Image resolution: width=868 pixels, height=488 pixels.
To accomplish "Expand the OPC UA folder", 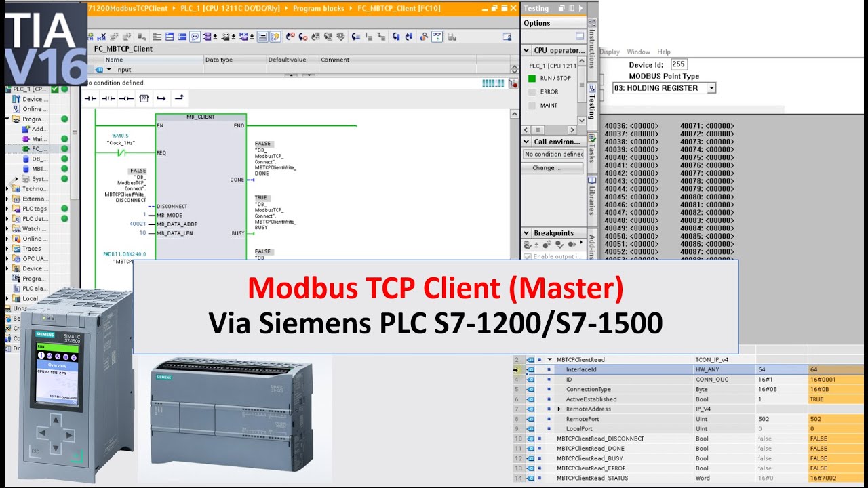I will (7, 258).
